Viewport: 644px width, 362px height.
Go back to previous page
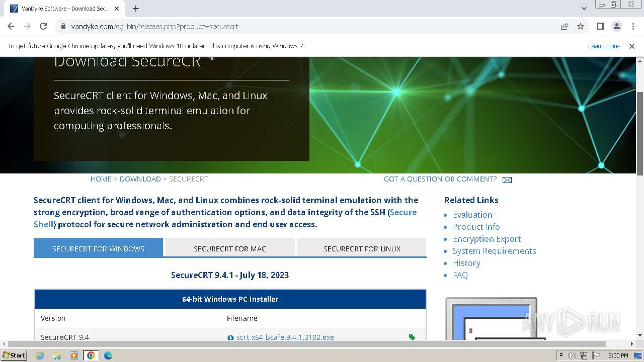pyautogui.click(x=11, y=26)
